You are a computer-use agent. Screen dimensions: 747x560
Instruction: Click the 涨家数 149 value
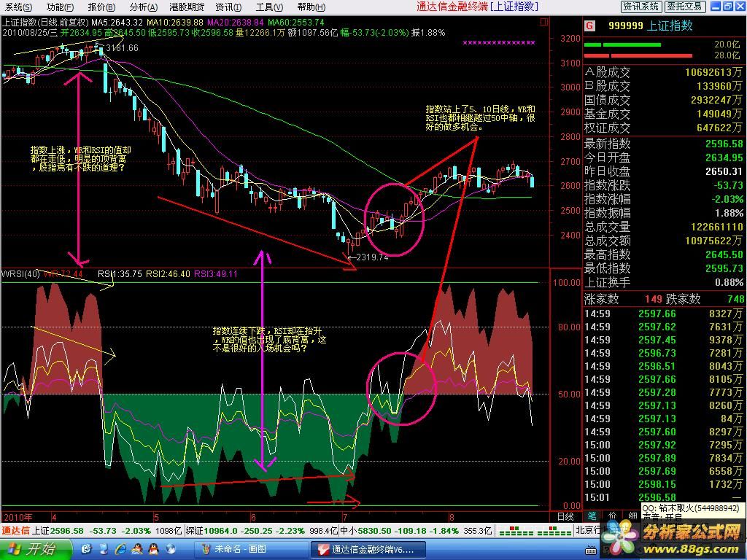[x=653, y=299]
